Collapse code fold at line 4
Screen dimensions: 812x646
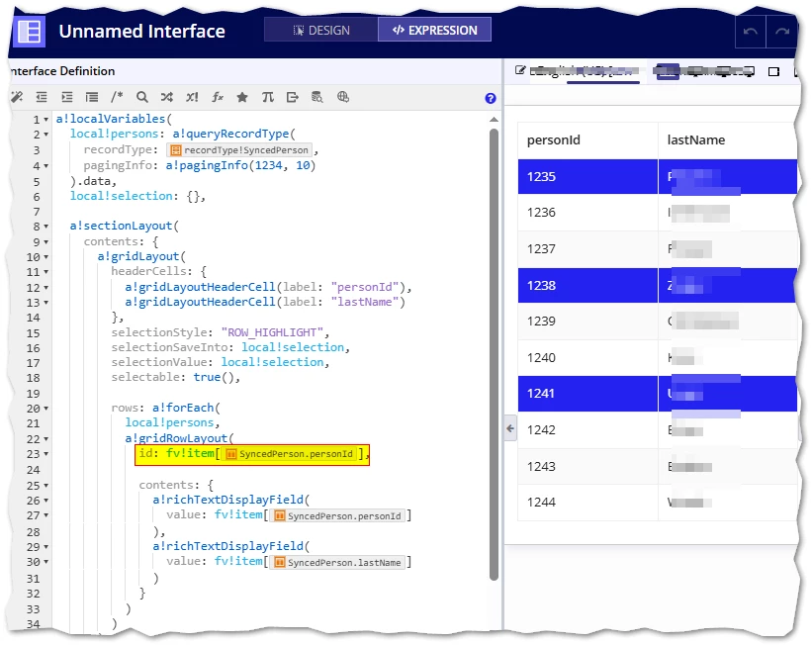(46, 166)
